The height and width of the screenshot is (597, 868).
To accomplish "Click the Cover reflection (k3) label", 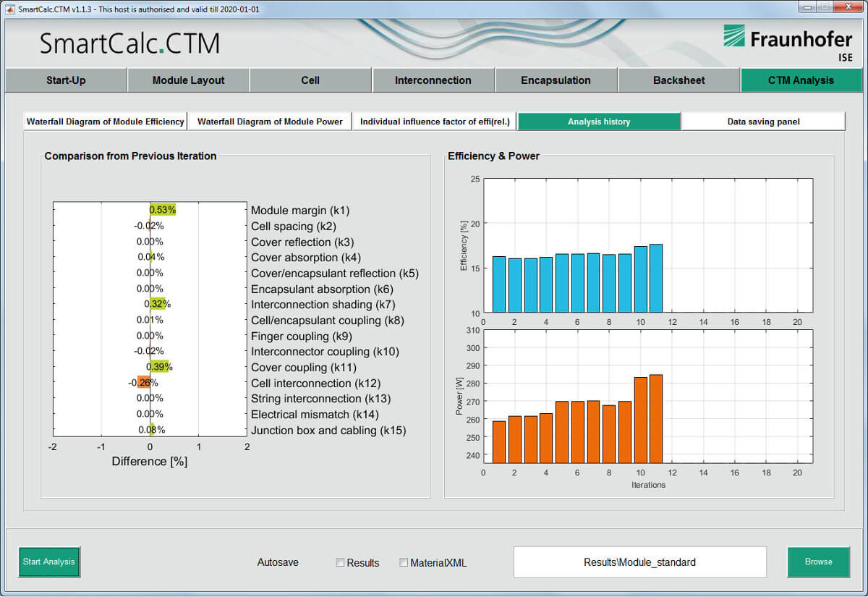I will [302, 242].
